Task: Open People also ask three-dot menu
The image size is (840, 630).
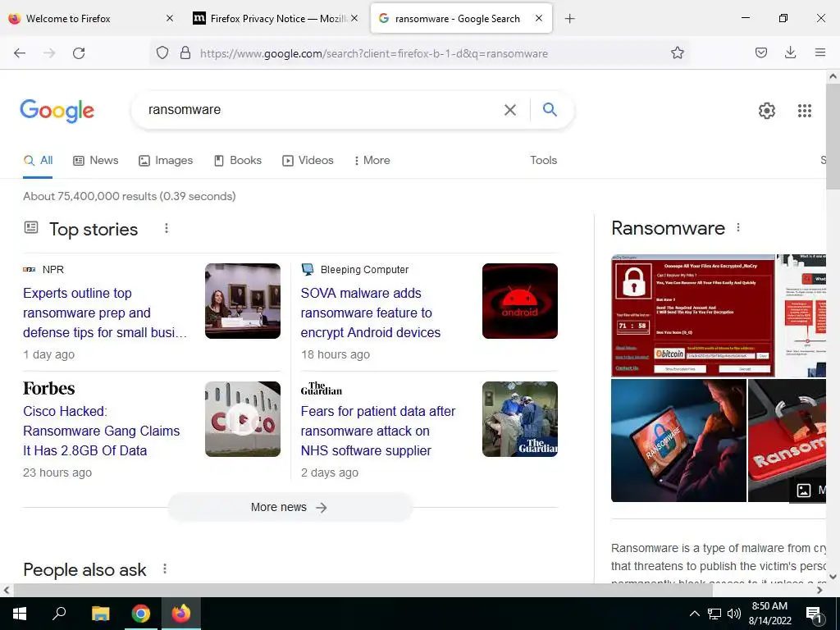Action: [x=164, y=569]
